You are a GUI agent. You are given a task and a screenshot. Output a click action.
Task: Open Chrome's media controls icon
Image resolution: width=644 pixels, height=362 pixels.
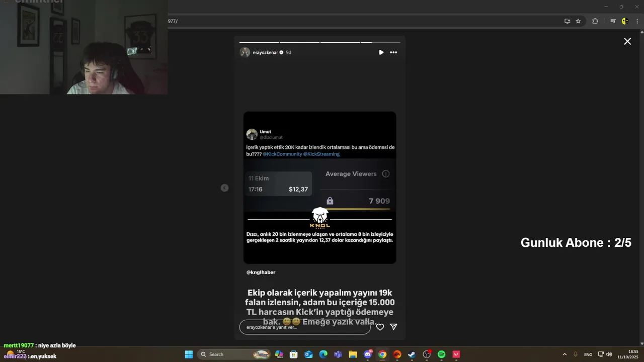click(613, 21)
